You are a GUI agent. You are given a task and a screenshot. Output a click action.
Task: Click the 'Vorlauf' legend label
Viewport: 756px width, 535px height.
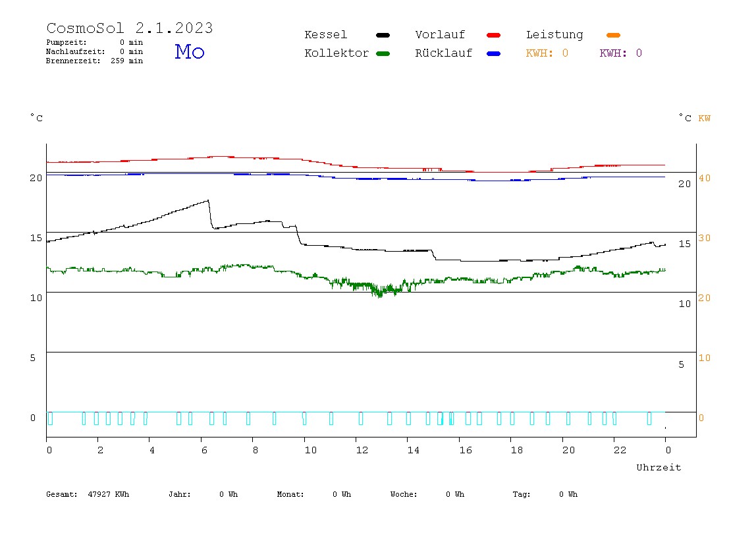440,35
